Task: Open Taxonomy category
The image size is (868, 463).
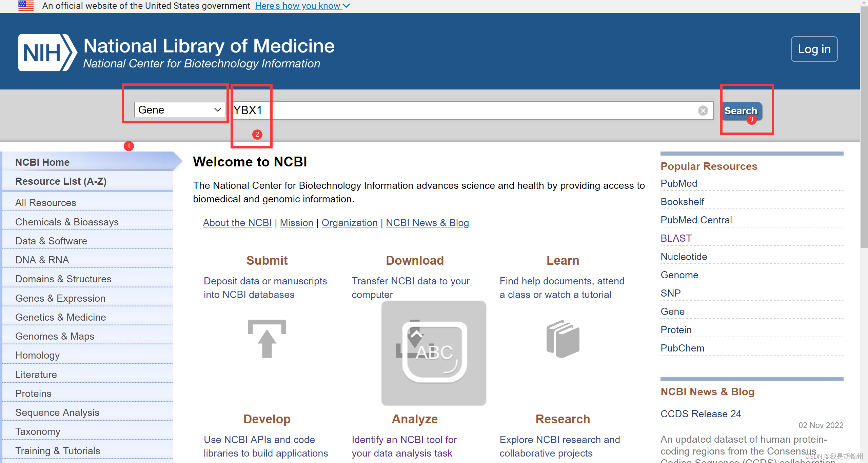Action: pyautogui.click(x=87, y=431)
